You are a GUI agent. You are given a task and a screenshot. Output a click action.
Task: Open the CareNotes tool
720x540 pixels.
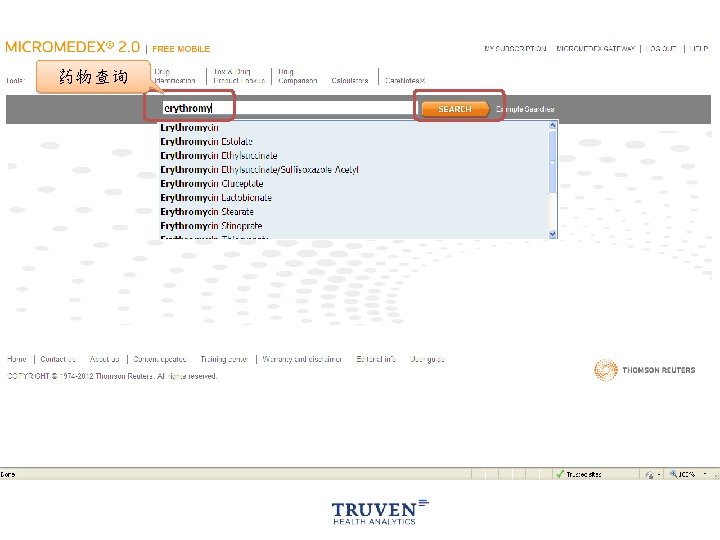point(405,80)
